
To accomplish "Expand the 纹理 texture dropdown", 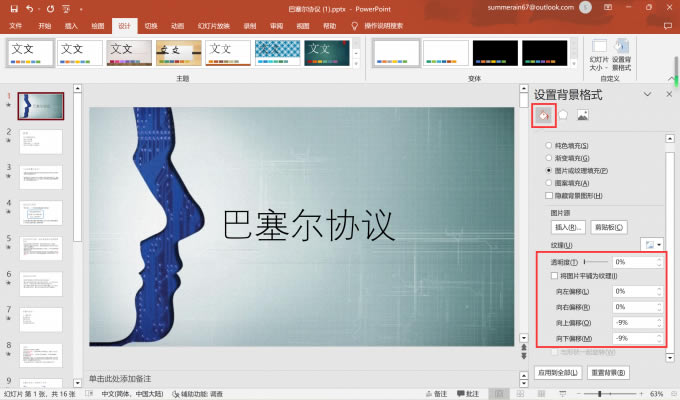I will (x=652, y=245).
